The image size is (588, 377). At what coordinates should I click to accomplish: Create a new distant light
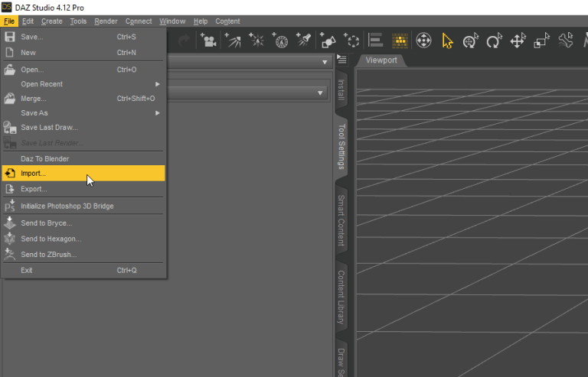click(x=233, y=40)
